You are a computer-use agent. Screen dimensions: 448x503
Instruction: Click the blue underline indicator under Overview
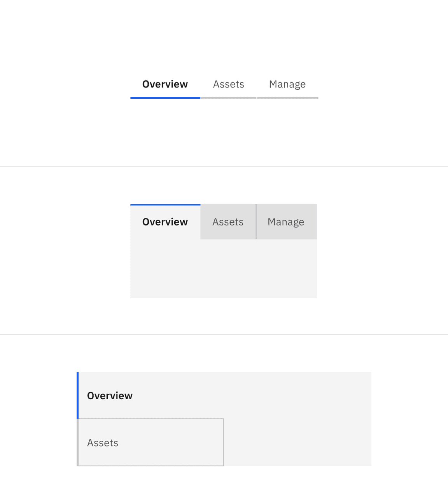pyautogui.click(x=165, y=98)
